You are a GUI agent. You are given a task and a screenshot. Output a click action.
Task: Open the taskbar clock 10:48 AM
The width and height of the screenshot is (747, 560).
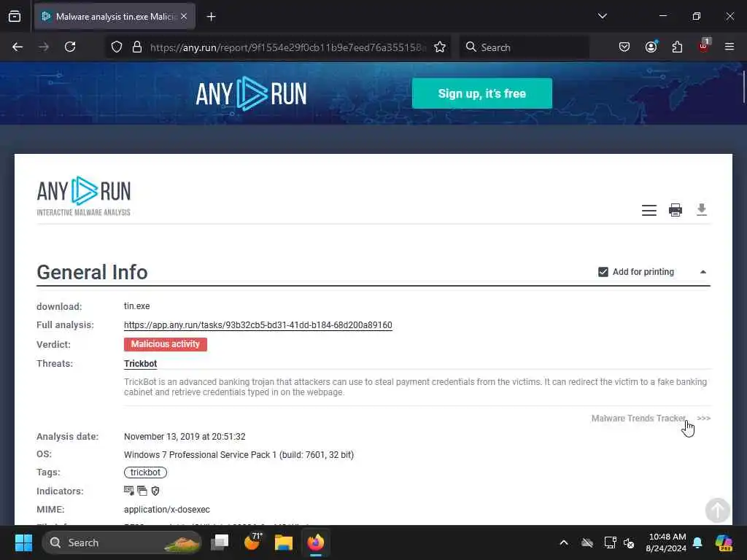tap(667, 542)
